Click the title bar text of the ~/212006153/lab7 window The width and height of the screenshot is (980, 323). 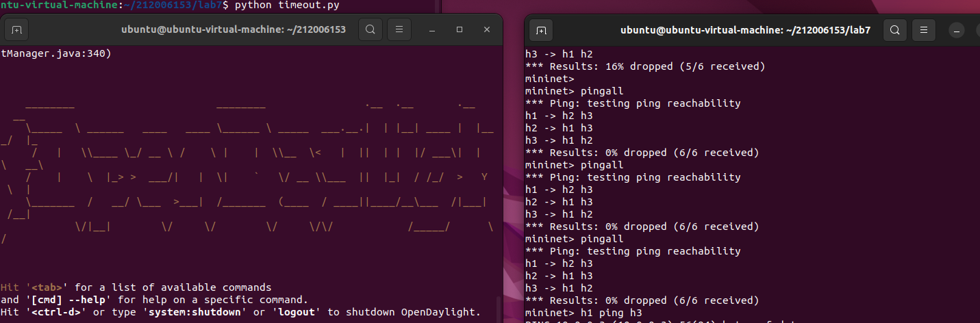tap(745, 31)
